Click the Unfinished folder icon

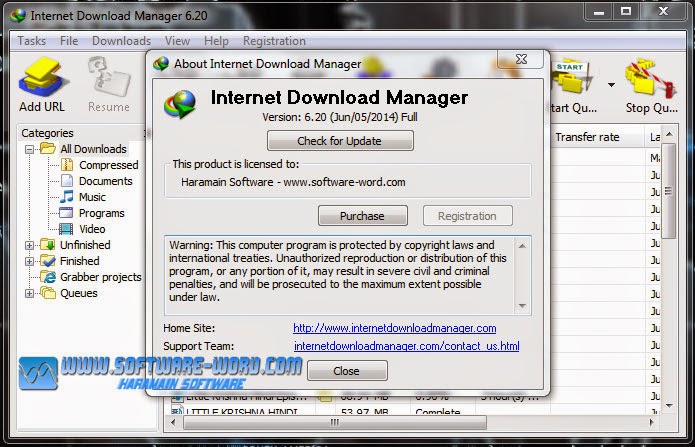(47, 245)
